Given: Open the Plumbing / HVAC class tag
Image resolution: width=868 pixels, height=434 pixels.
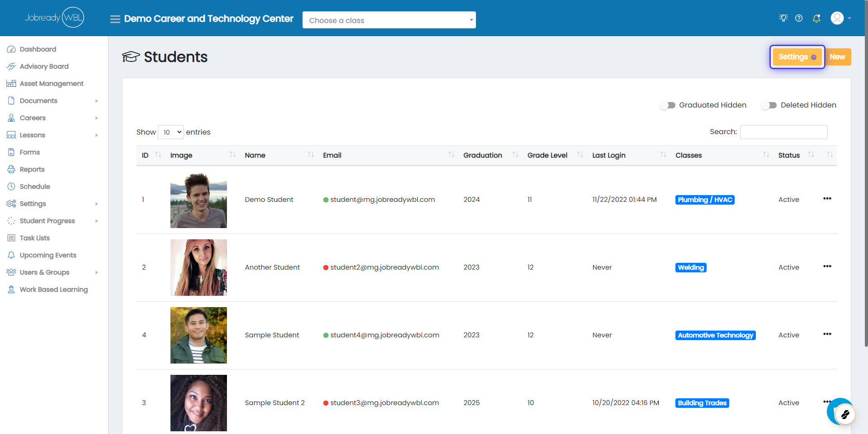Looking at the screenshot, I should click(705, 200).
